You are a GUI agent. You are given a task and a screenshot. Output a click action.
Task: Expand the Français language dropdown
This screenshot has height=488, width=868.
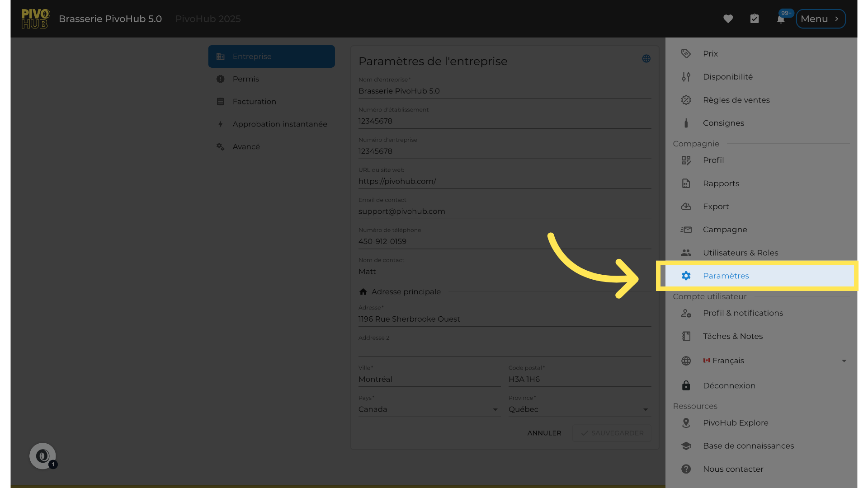click(x=775, y=361)
